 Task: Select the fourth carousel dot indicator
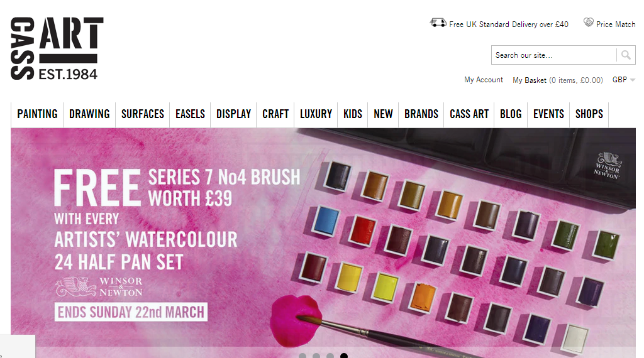click(344, 356)
